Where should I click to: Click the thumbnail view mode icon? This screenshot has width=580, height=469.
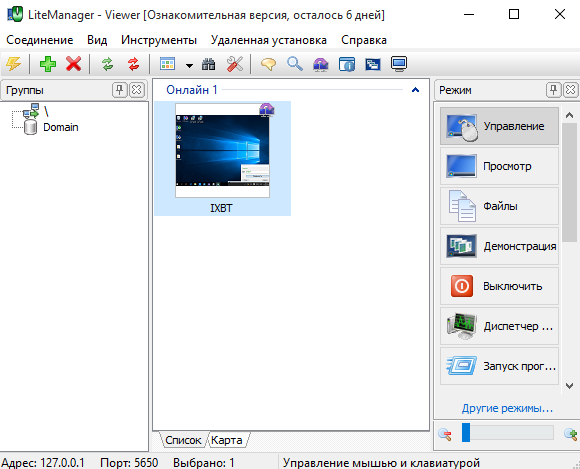point(167,64)
